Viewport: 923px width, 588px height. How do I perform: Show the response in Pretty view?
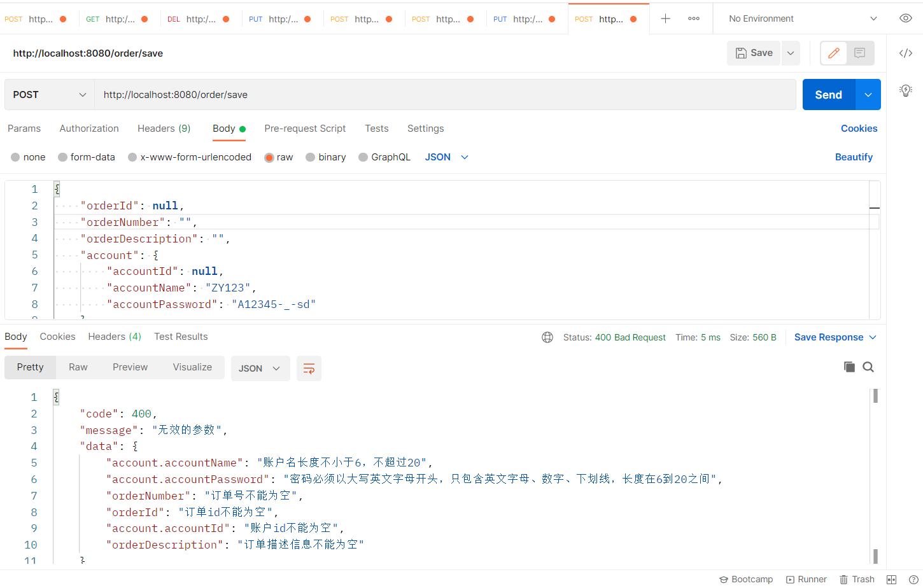[31, 367]
